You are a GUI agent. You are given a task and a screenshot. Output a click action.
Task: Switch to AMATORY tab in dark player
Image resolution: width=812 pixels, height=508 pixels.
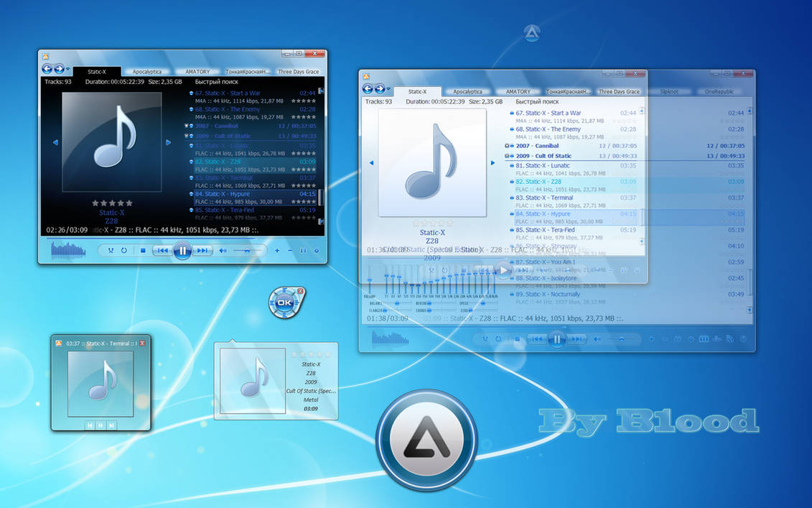197,72
